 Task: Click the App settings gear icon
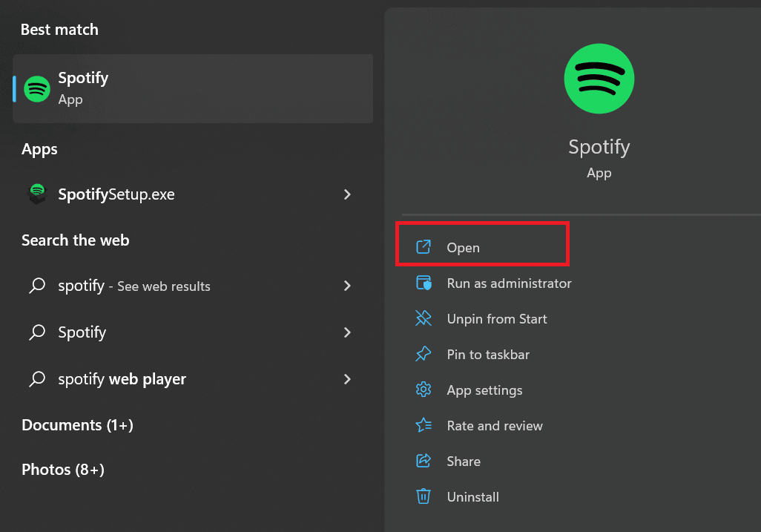[x=424, y=390]
